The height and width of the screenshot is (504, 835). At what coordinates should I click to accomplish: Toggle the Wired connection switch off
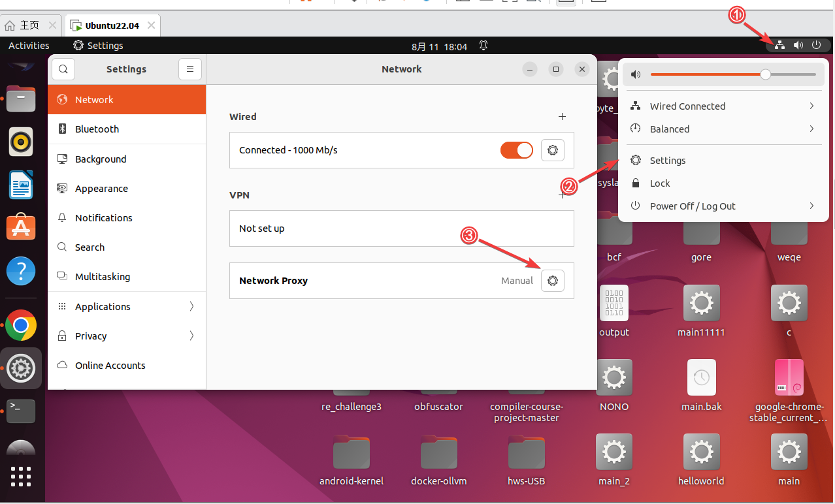[517, 150]
